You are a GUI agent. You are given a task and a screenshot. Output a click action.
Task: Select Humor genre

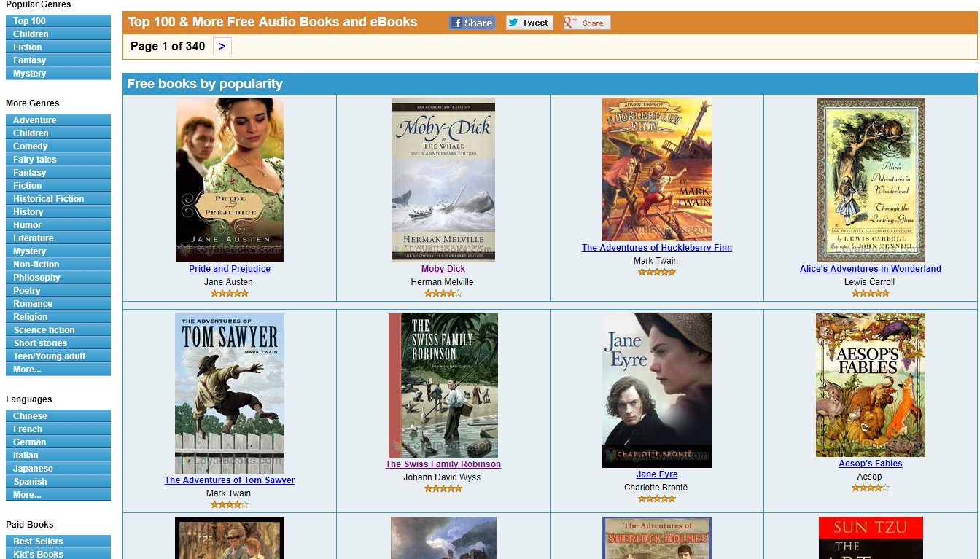tap(58, 225)
